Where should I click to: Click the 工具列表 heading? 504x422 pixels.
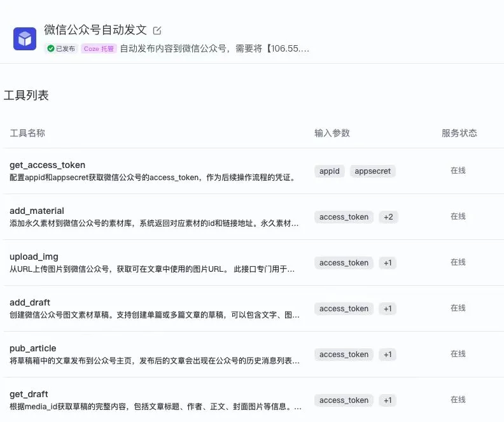pos(26,95)
